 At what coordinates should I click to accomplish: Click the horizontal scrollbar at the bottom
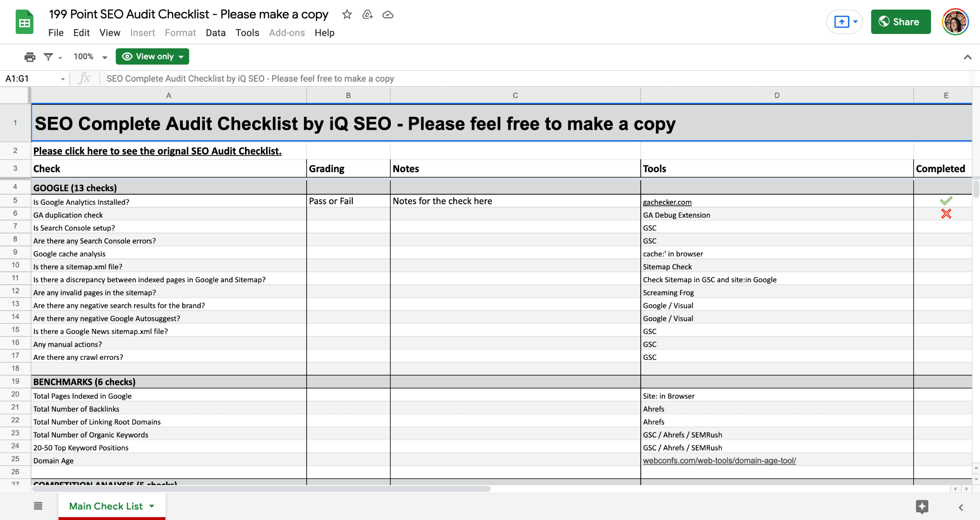(x=261, y=489)
